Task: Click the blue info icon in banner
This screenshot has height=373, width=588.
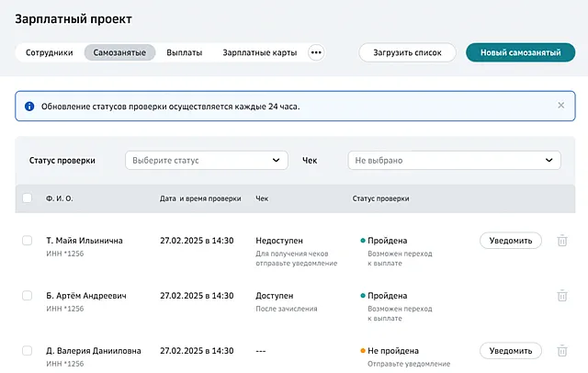Action: (x=29, y=107)
